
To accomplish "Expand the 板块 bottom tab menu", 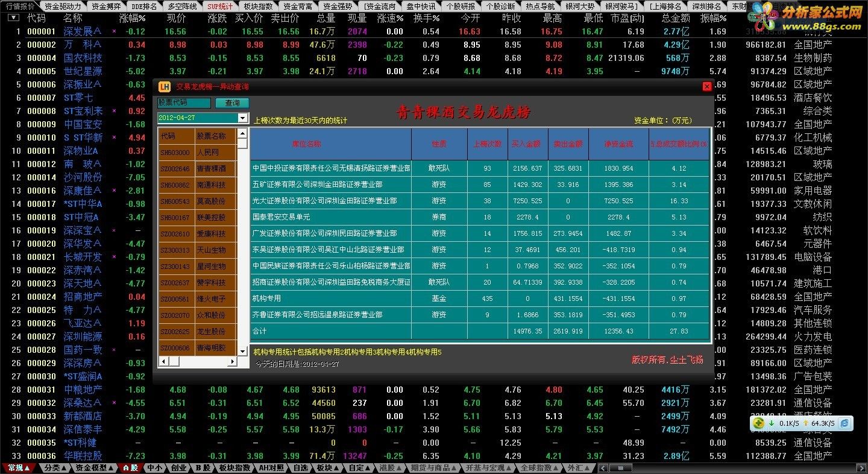I will [x=328, y=468].
